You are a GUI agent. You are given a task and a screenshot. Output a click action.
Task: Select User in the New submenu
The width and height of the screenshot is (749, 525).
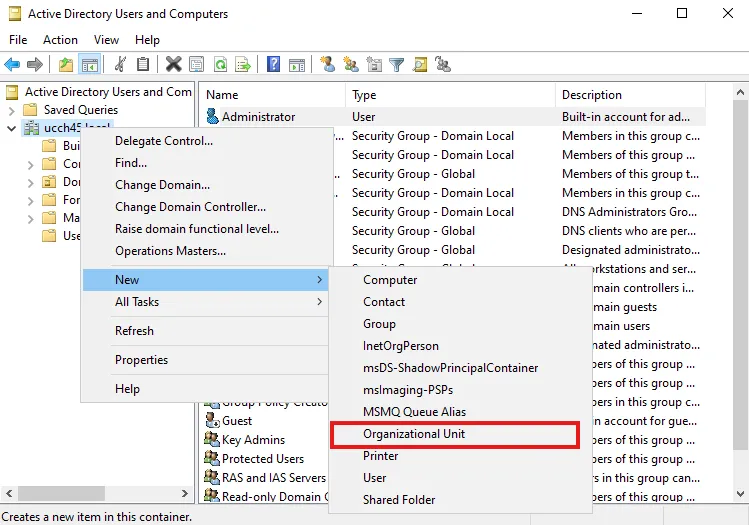pos(375,478)
